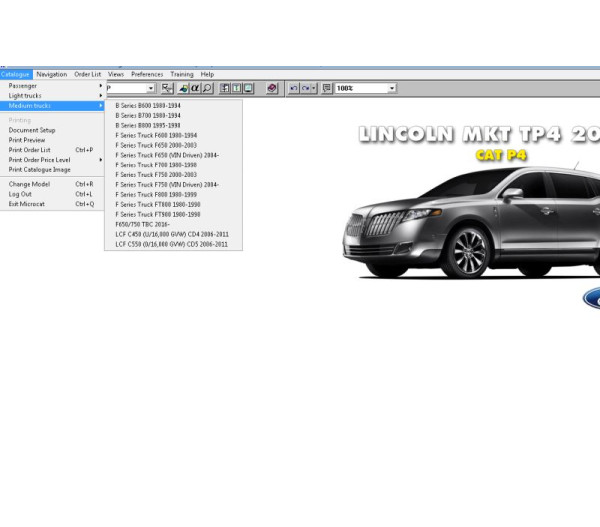Click the undo arrow icon

294,88
